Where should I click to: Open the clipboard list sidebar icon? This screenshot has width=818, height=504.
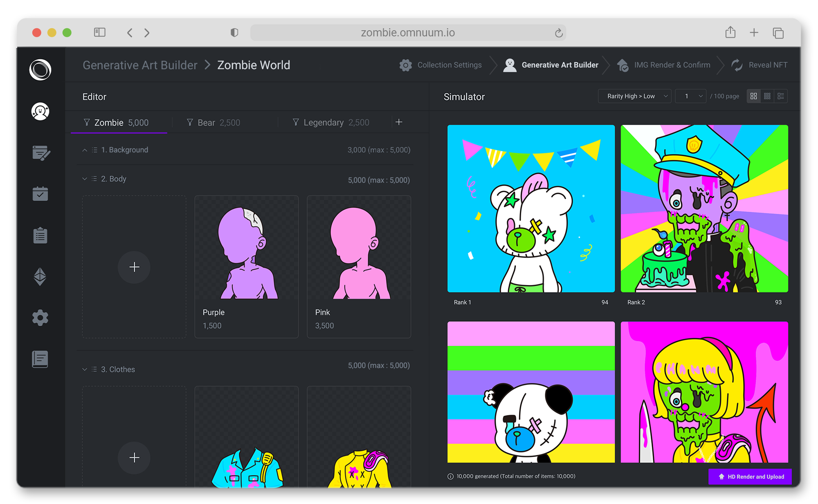click(40, 235)
